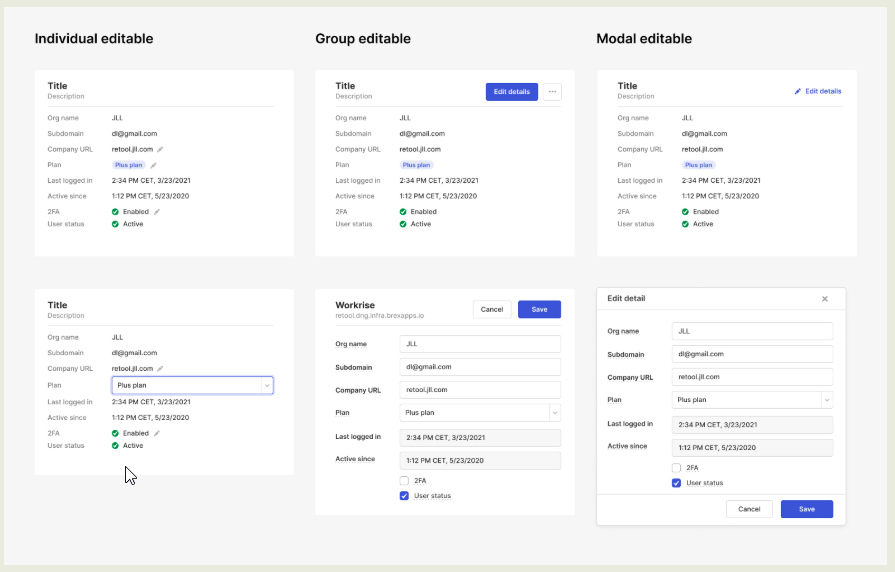
Task: Click 'Title' heading in card with blue Edit details button
Action: [345, 86]
